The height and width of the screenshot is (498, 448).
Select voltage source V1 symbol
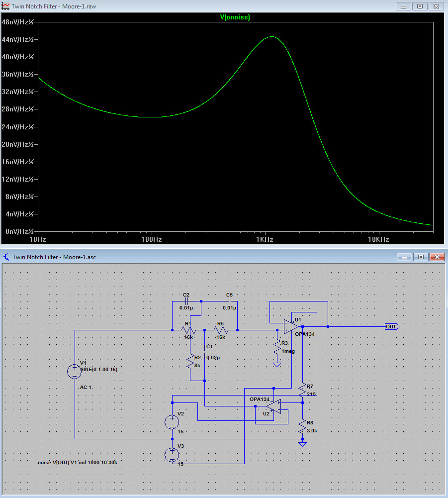74,371
